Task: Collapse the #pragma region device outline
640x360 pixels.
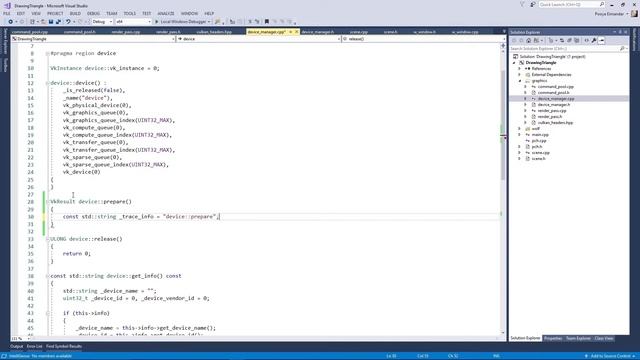Action: click(48, 53)
